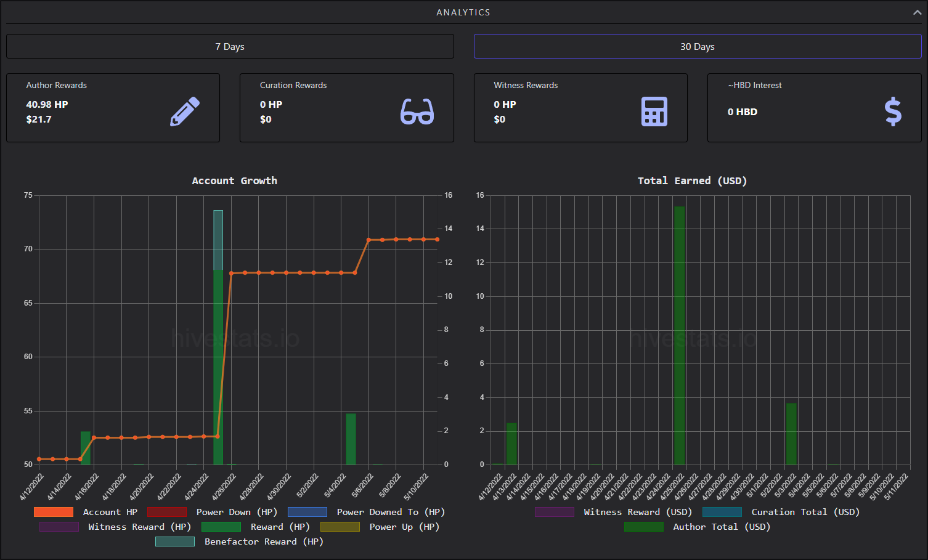Toggle Power Downed To (HP) legend swatch

[307, 512]
